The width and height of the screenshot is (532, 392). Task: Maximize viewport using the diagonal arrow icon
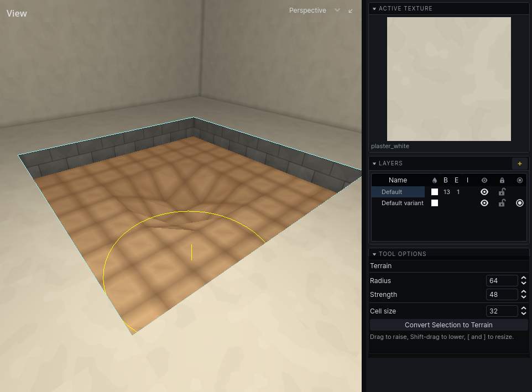click(x=351, y=11)
